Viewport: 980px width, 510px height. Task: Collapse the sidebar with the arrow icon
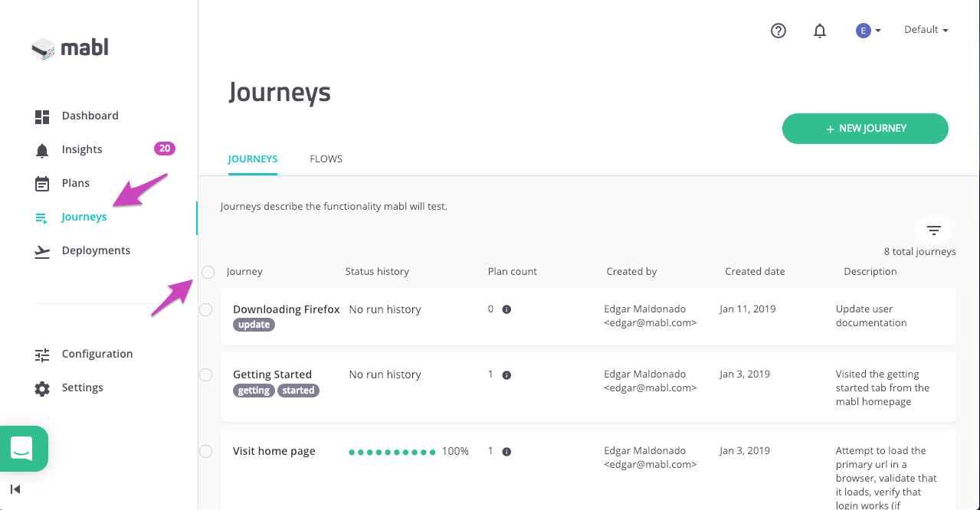tap(15, 489)
